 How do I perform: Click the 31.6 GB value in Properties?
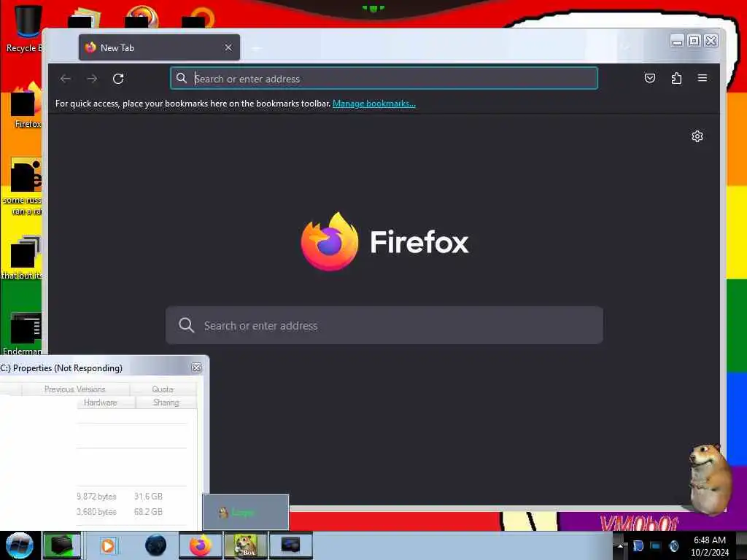pos(148,496)
